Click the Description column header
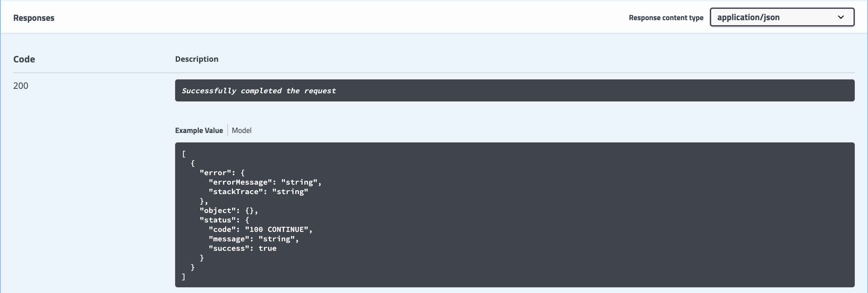Screen dimensions: 868x293 click(197, 59)
